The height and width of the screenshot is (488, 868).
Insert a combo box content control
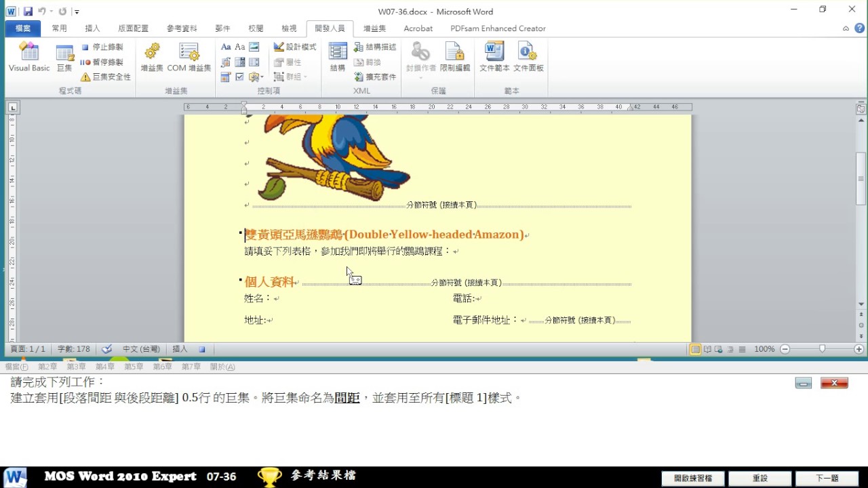click(239, 62)
